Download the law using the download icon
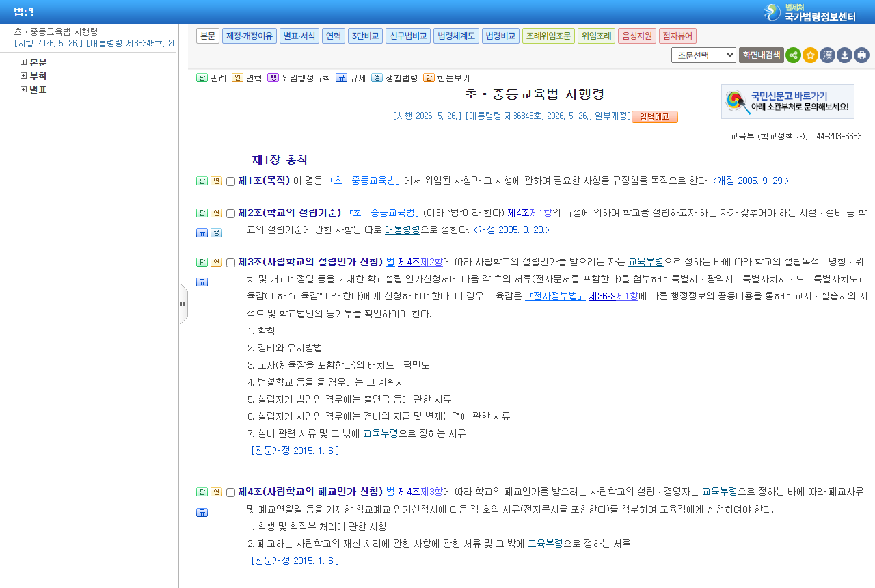Screen dimensions: 875x588 tap(844, 55)
